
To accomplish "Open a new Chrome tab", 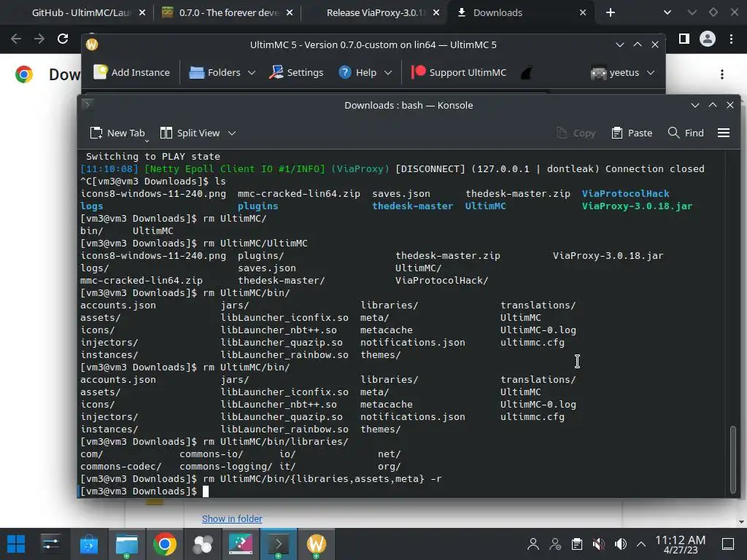I will tap(611, 13).
